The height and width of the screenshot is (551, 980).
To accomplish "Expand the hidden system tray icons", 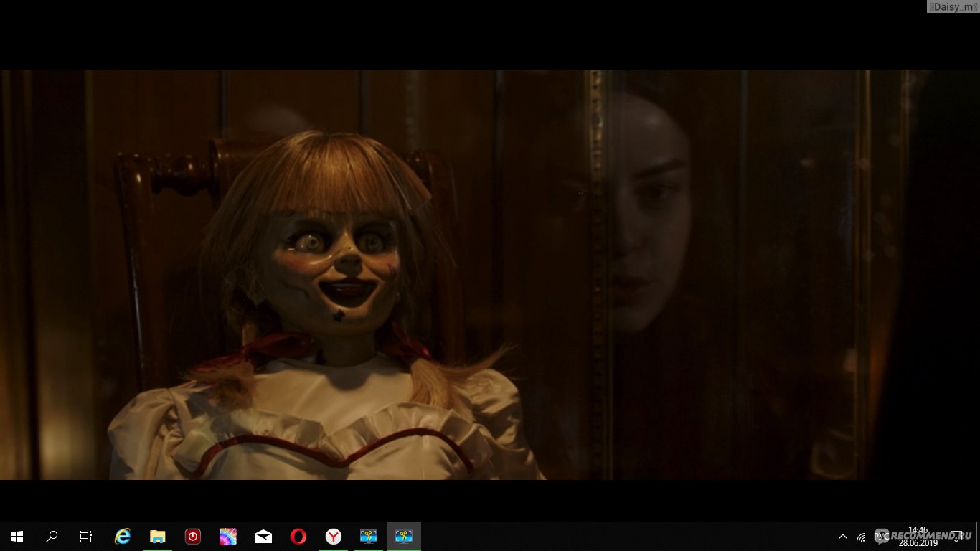I will (x=843, y=537).
